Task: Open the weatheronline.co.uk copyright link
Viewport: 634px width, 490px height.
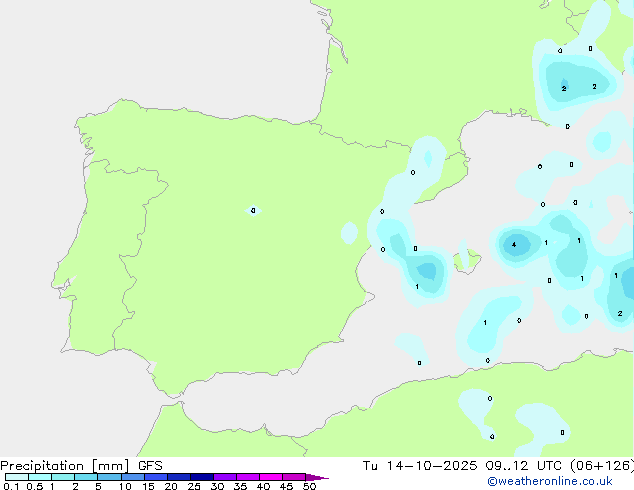Action: pos(550,481)
